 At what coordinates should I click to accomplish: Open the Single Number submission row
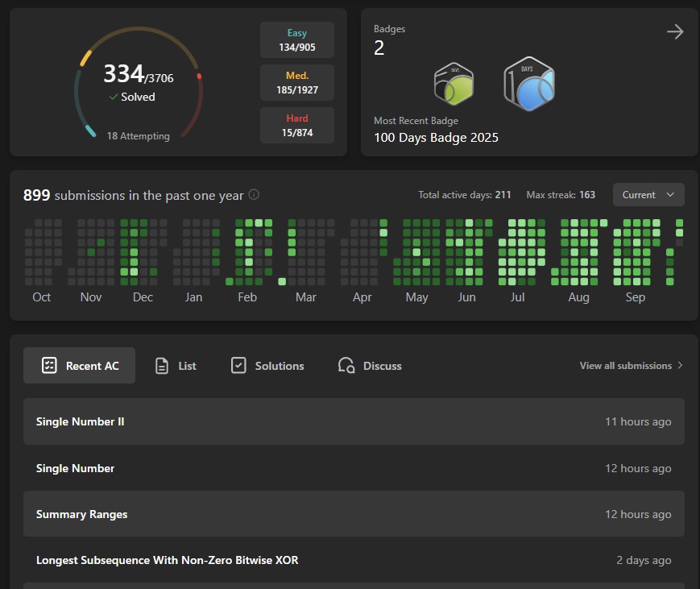(x=354, y=468)
